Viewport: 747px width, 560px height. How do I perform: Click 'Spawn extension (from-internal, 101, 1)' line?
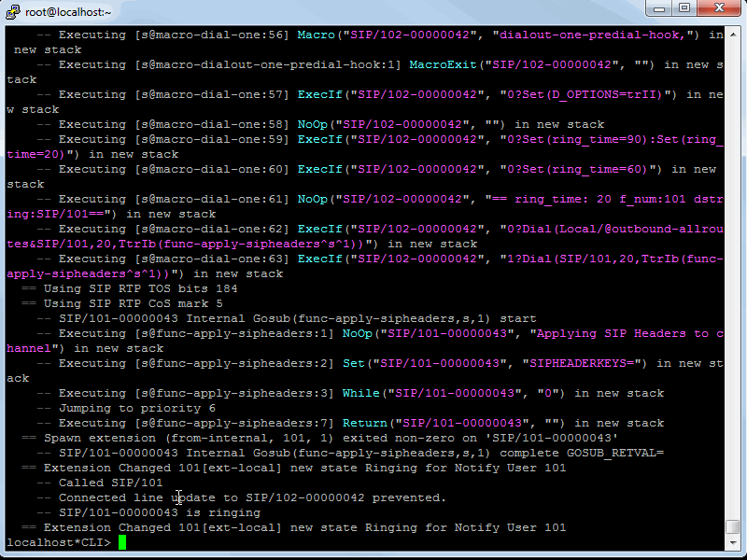[x=319, y=438]
